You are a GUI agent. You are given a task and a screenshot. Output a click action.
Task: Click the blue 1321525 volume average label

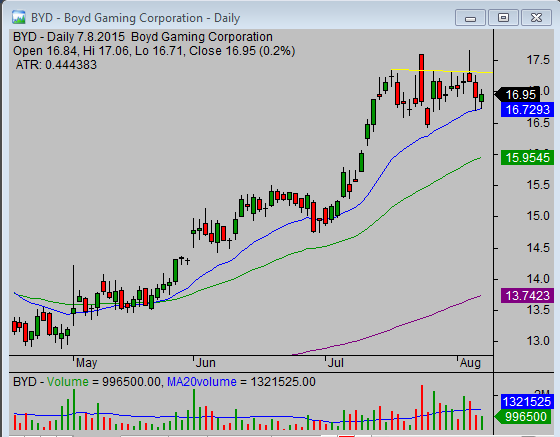coord(528,402)
